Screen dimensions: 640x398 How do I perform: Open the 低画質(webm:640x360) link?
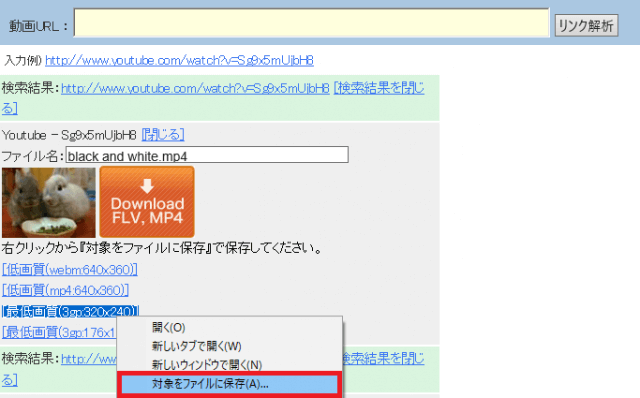coord(70,270)
